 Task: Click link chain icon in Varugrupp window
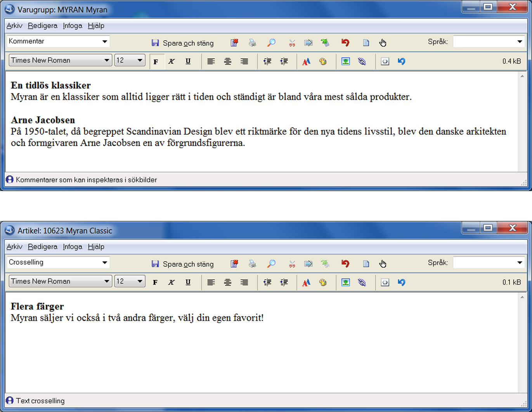(362, 61)
